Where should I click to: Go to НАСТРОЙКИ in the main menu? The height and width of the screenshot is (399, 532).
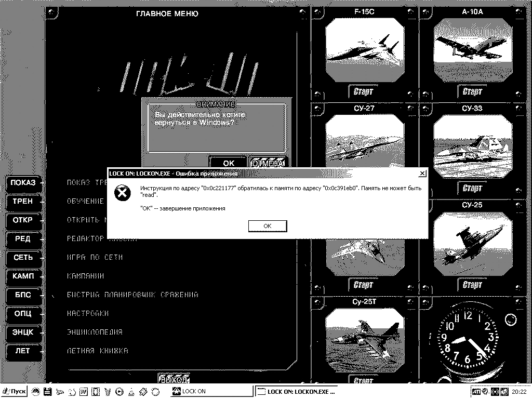coord(88,313)
